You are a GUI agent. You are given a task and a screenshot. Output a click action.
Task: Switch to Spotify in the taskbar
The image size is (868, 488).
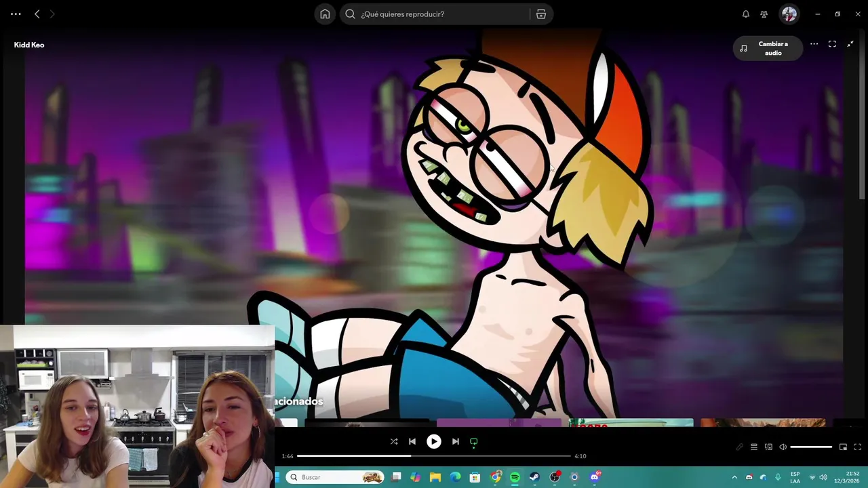(515, 477)
